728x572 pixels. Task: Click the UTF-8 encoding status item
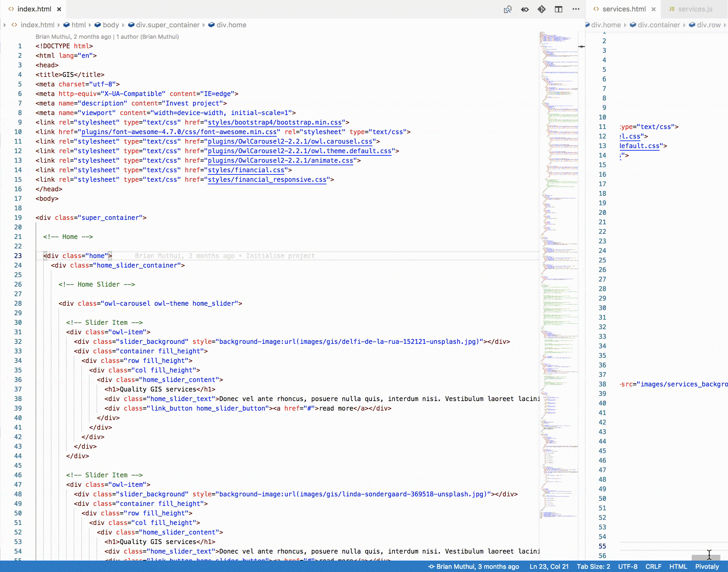click(x=628, y=567)
